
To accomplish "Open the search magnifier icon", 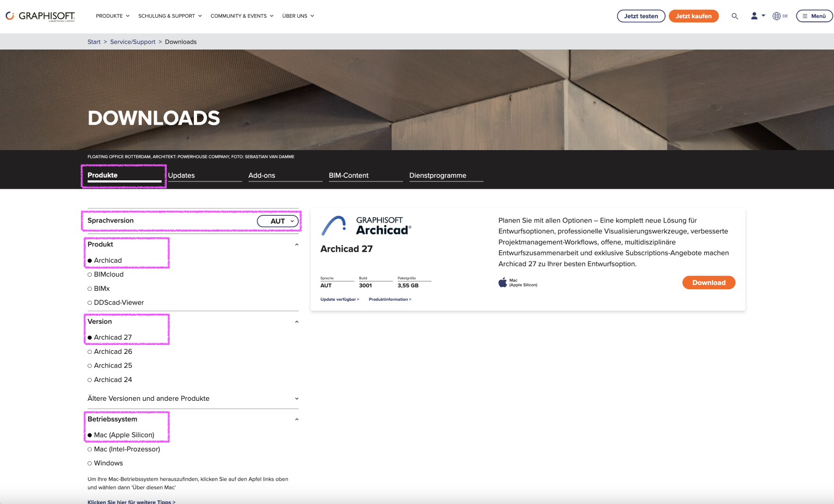I will [x=734, y=16].
